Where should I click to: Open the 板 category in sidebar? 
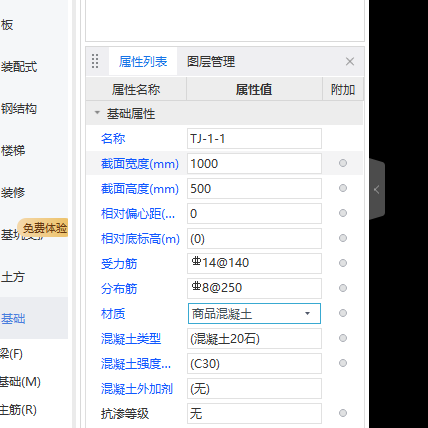click(x=7, y=25)
